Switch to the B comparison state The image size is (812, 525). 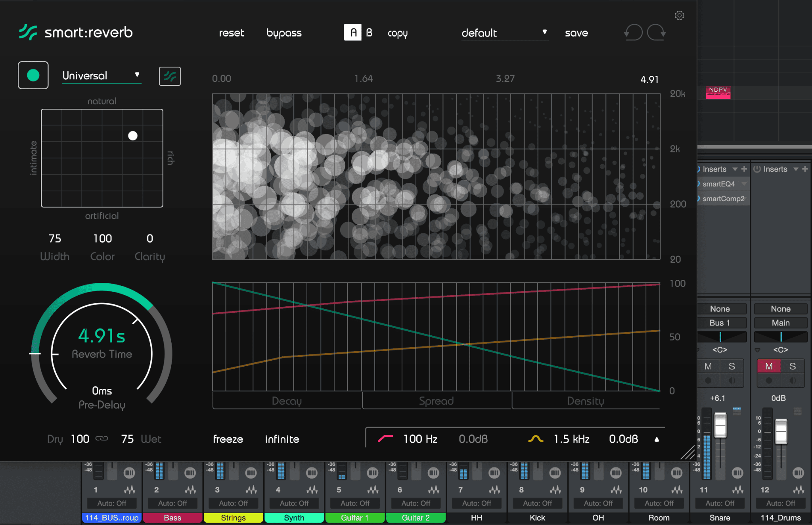(369, 33)
